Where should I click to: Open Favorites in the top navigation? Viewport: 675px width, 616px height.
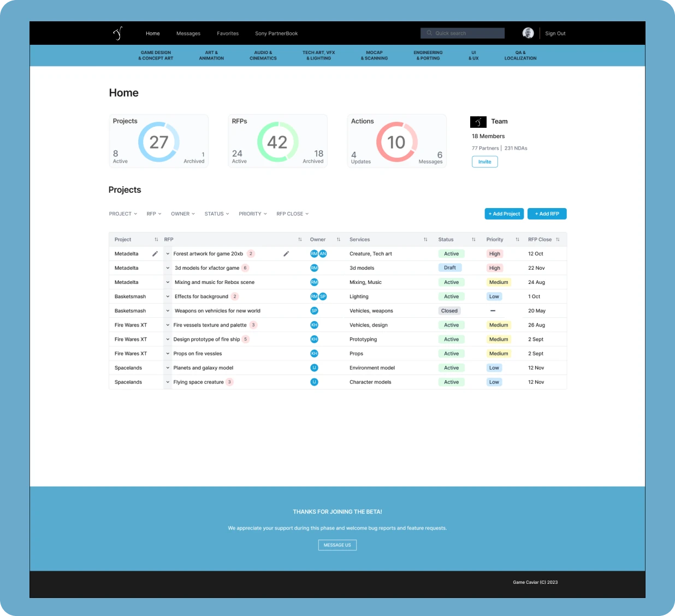click(x=228, y=34)
